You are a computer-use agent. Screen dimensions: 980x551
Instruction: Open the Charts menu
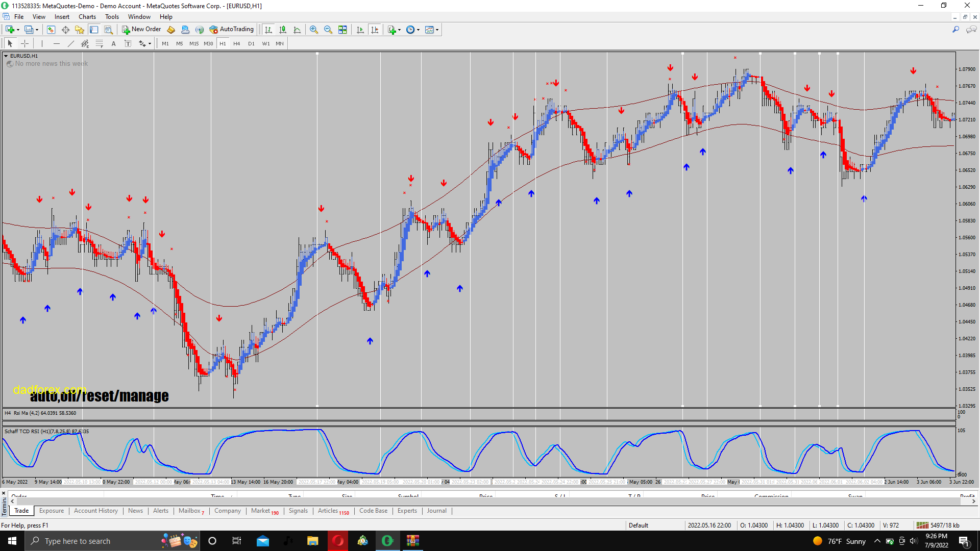87,17
